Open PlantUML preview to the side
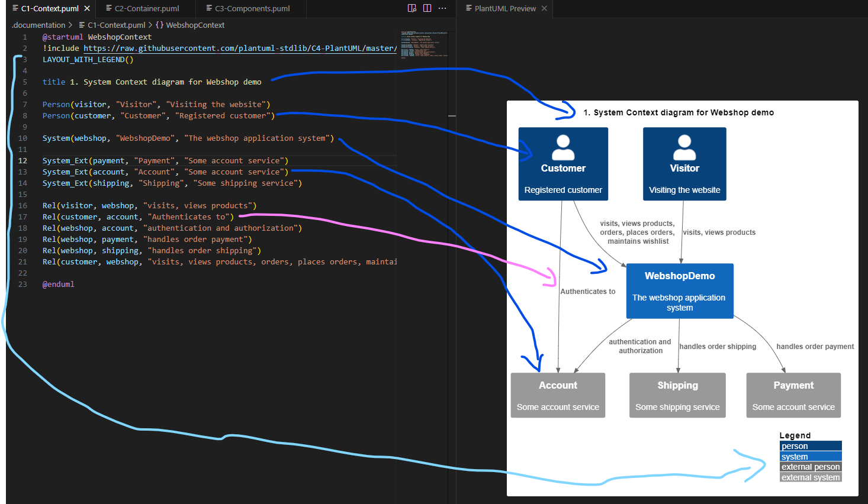This screenshot has height=504, width=868. coord(412,8)
